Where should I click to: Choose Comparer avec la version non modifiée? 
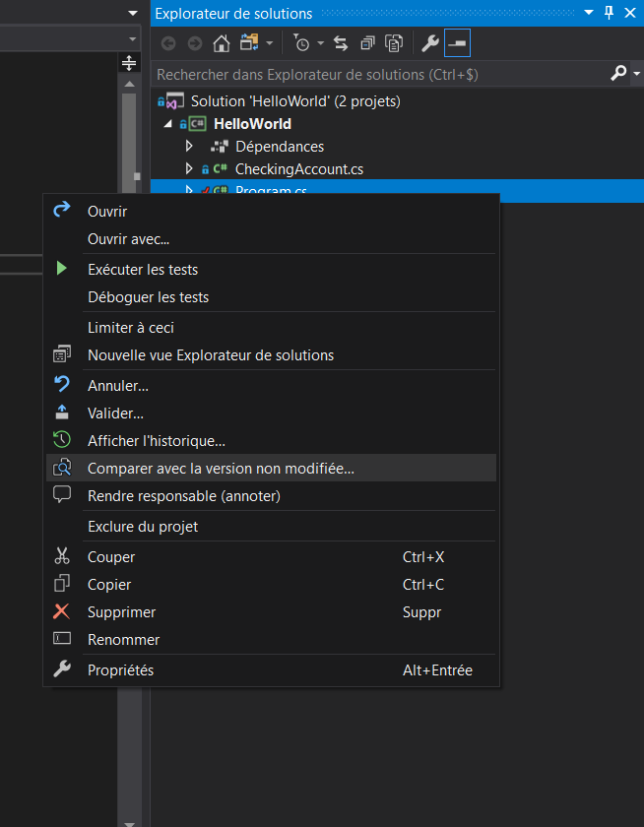point(271,469)
